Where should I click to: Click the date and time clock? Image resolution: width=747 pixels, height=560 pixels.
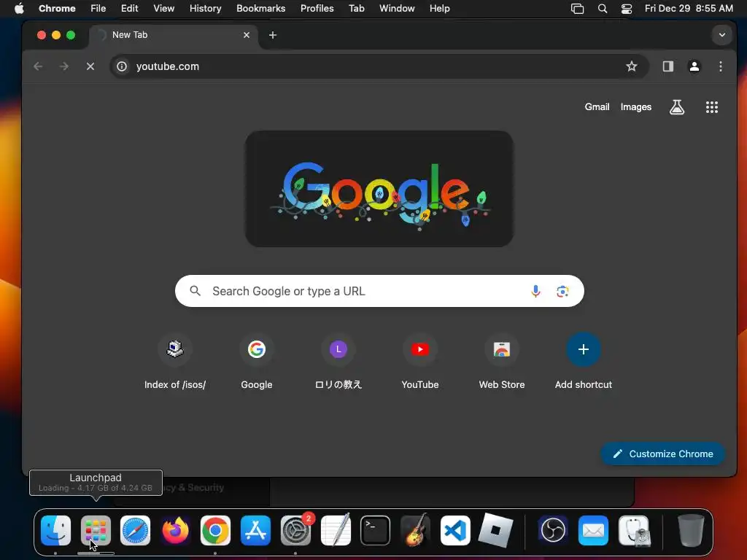689,9
